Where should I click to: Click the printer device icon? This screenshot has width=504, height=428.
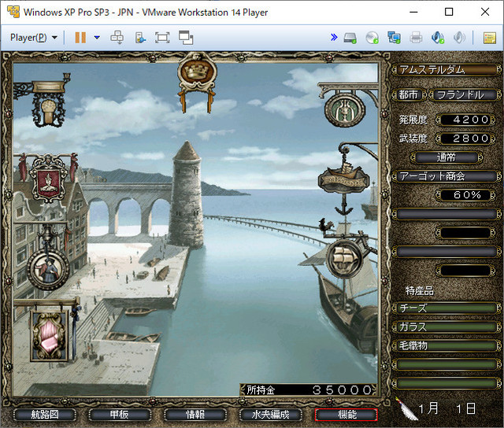pyautogui.click(x=416, y=38)
